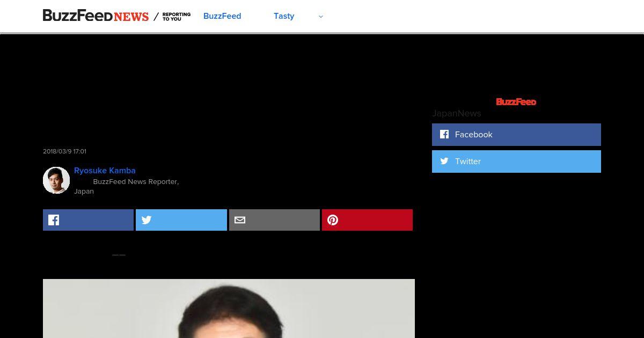Share the article by email envelope button
This screenshot has height=338, width=644.
[274, 220]
